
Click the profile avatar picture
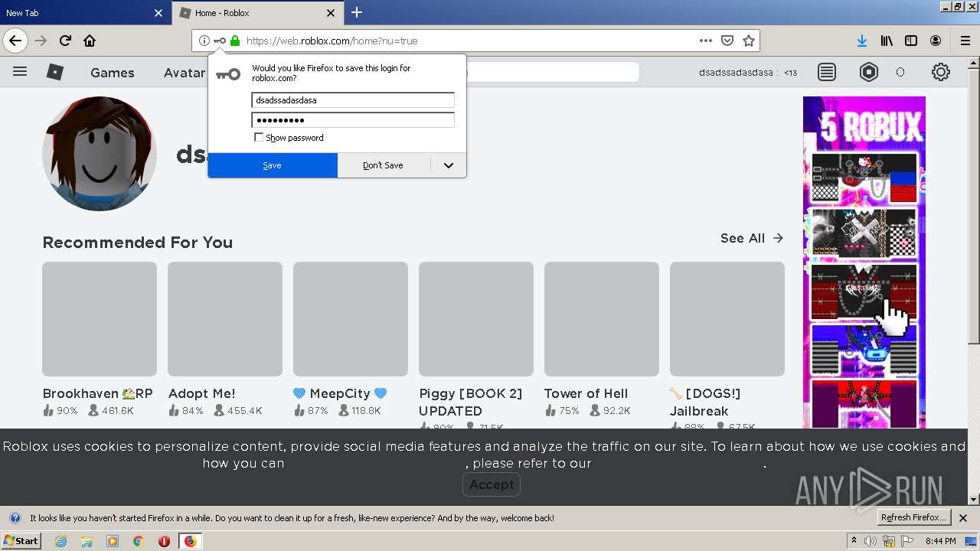pyautogui.click(x=100, y=154)
